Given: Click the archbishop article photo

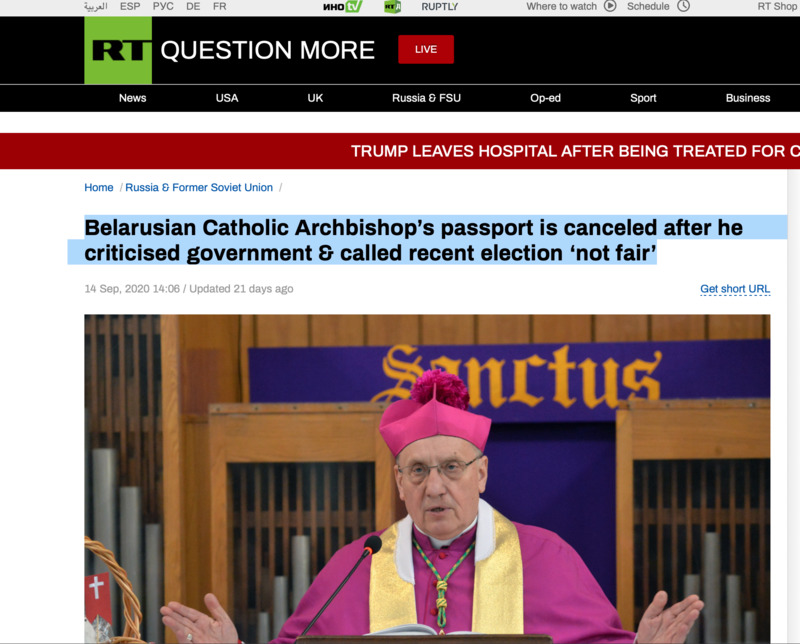Looking at the screenshot, I should tap(427, 479).
